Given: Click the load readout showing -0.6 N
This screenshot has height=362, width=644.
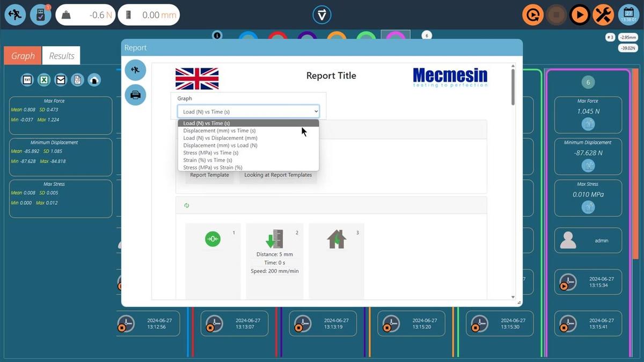Looking at the screenshot, I should click(84, 15).
